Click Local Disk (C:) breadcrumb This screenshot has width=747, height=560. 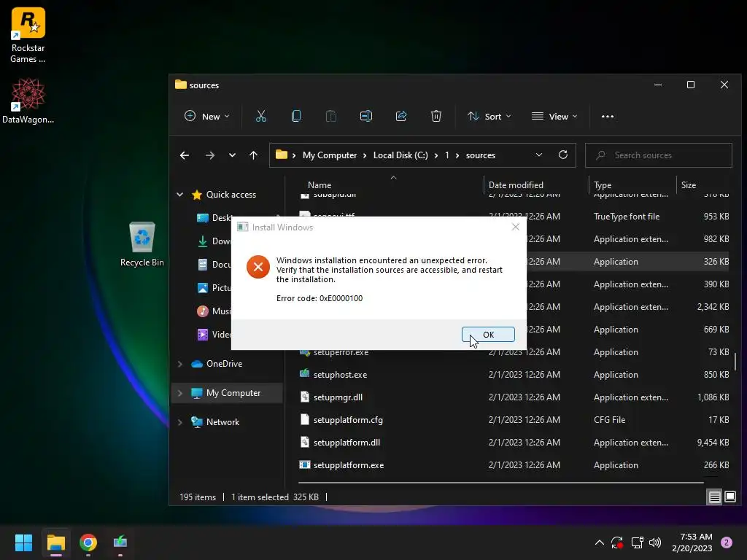point(400,155)
